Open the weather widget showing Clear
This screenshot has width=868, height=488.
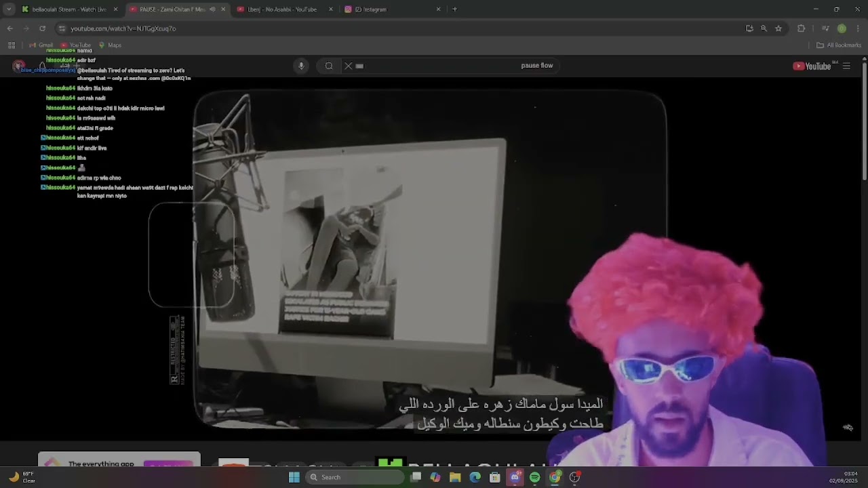pos(22,477)
